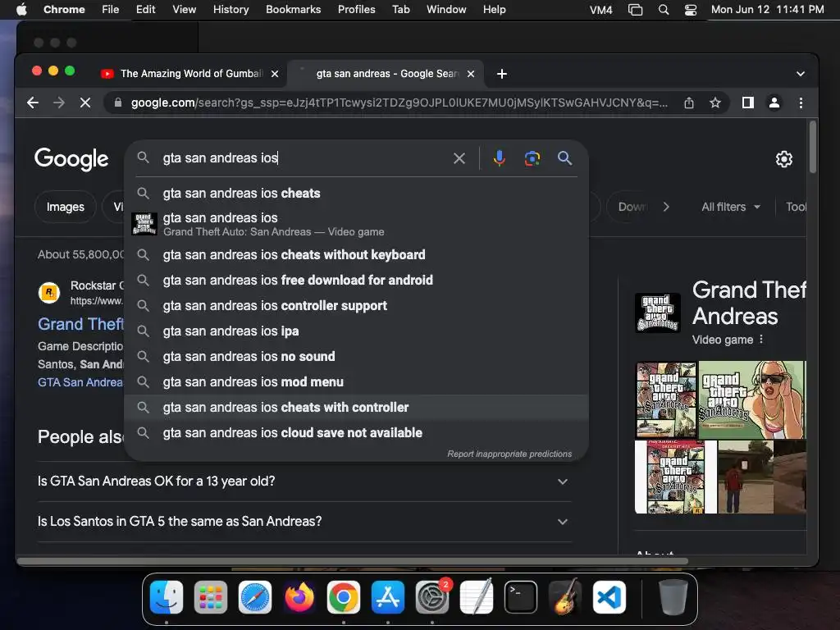This screenshot has width=840, height=630.
Task: Open the side panel icon
Action: [748, 103]
